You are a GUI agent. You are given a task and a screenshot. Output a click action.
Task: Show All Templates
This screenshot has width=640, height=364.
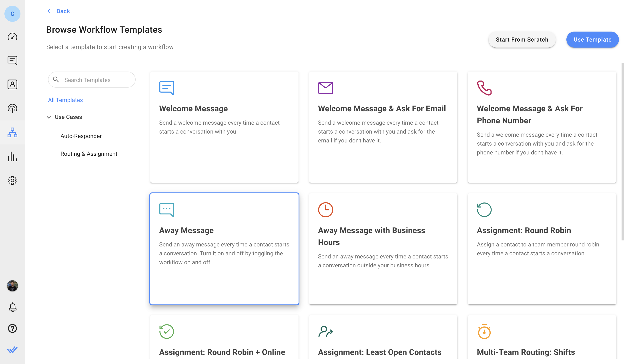[65, 100]
